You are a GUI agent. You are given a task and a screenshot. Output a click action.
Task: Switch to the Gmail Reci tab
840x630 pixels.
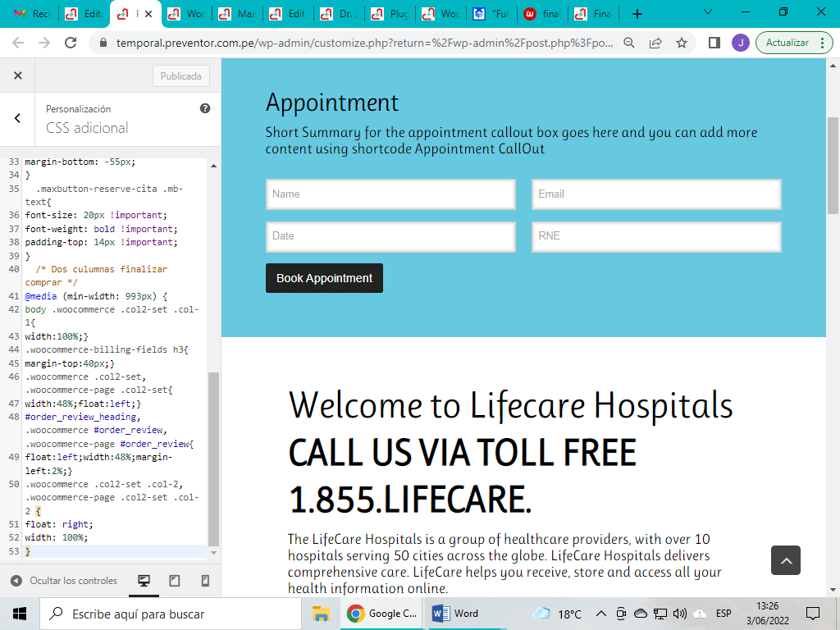point(32,14)
